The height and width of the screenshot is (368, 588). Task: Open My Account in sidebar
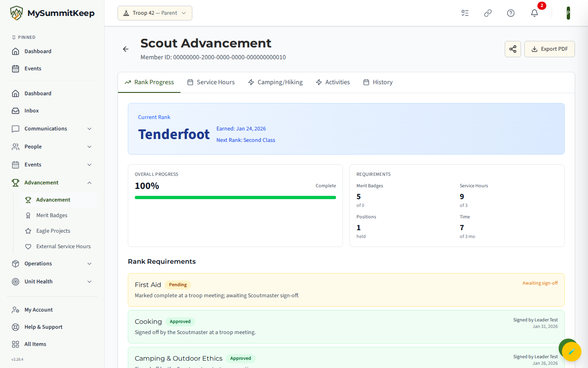coord(52,310)
